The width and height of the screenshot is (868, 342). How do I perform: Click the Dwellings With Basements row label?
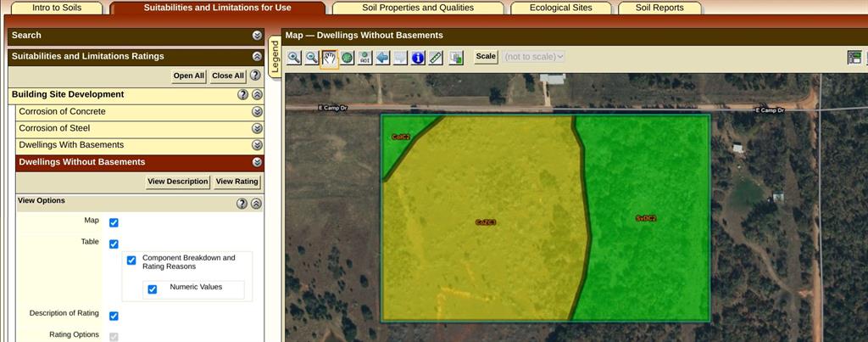coord(71,145)
